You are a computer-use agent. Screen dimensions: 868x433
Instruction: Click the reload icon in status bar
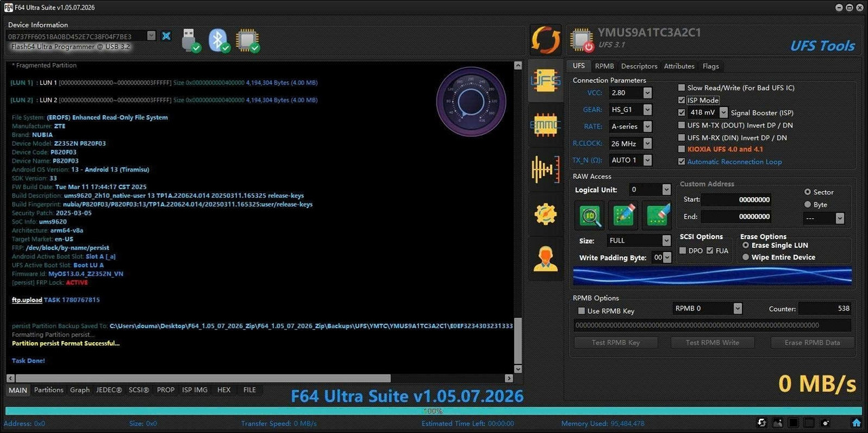click(x=762, y=424)
